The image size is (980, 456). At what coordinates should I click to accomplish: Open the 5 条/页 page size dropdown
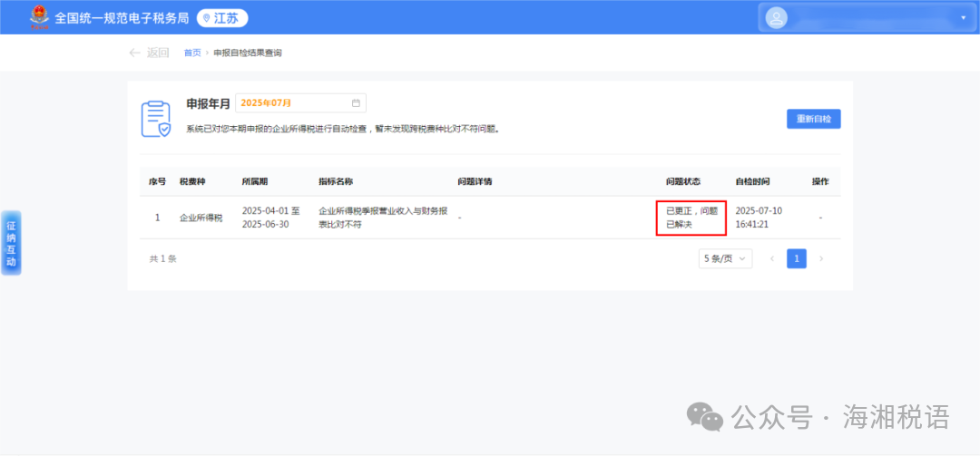coord(726,258)
